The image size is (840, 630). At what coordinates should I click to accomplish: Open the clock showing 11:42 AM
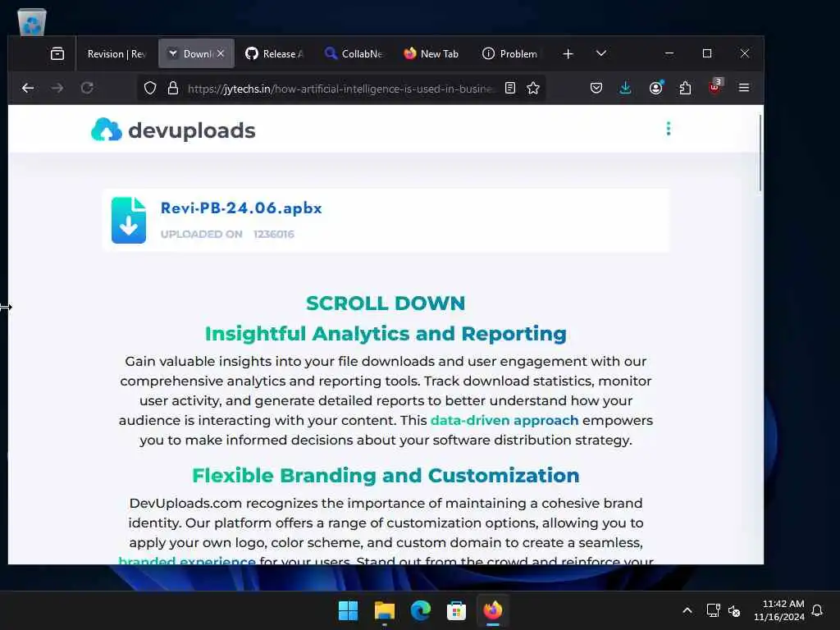coord(779,610)
